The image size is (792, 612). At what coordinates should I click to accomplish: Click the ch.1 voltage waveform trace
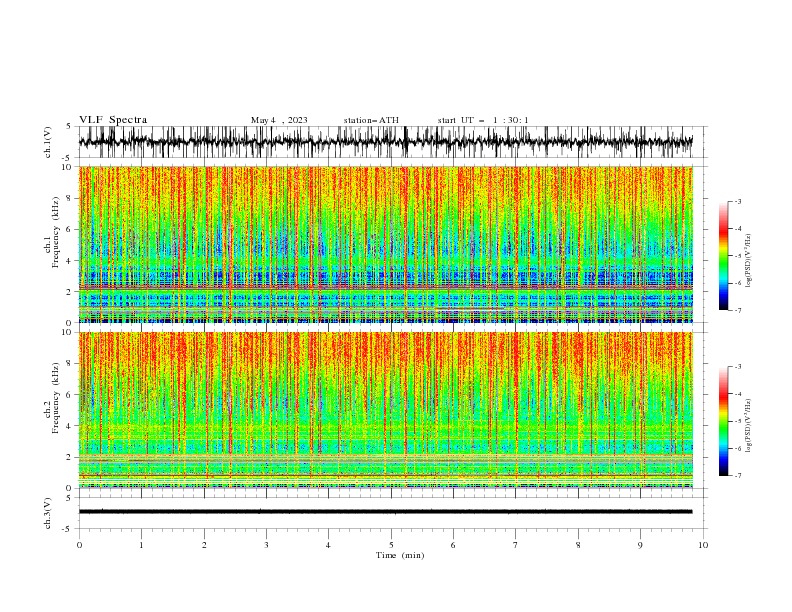tap(385, 142)
